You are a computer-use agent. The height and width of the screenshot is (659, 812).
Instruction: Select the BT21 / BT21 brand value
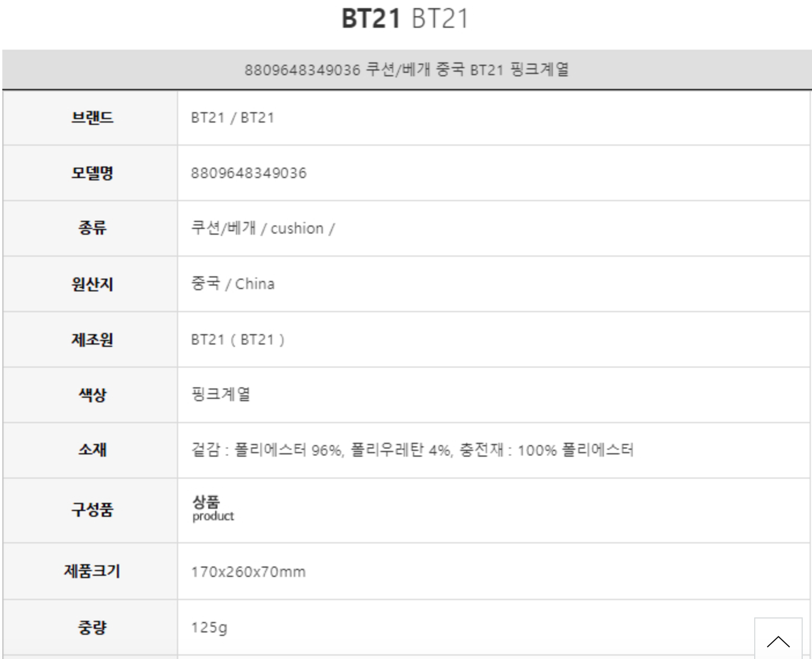232,118
